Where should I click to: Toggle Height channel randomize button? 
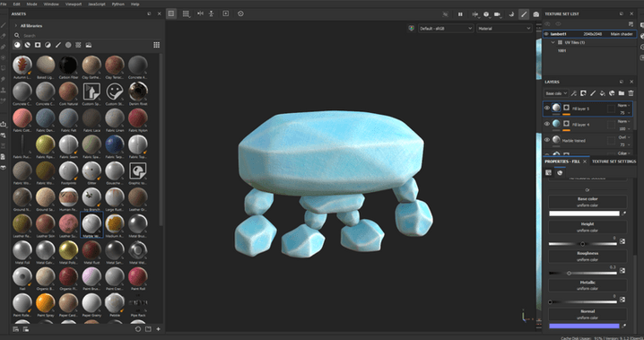click(x=622, y=241)
